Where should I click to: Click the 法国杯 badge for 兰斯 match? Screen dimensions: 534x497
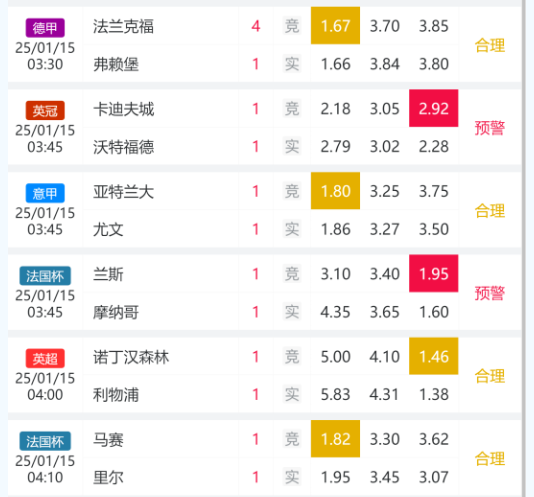[45, 276]
